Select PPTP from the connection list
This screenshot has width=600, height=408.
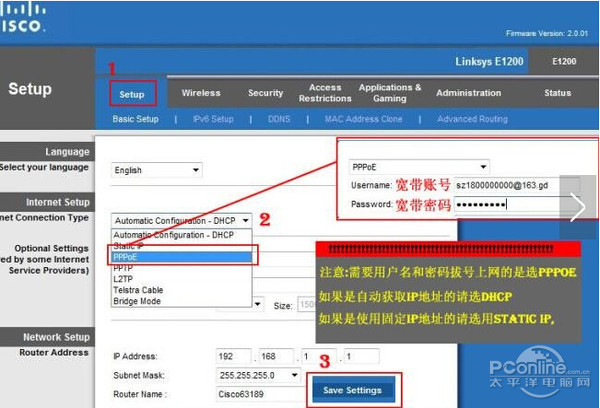click(181, 268)
